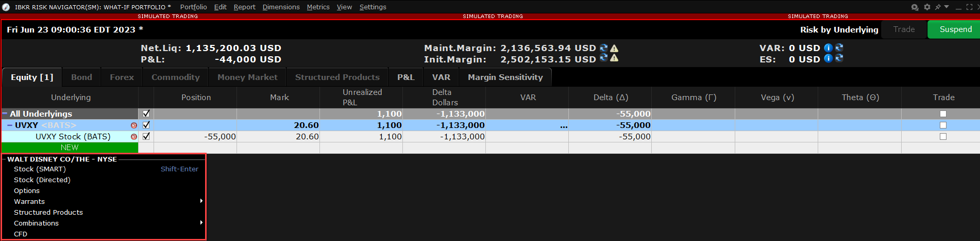The width and height of the screenshot is (980, 241).
Task: Click the Underlying column header
Action: point(70,97)
